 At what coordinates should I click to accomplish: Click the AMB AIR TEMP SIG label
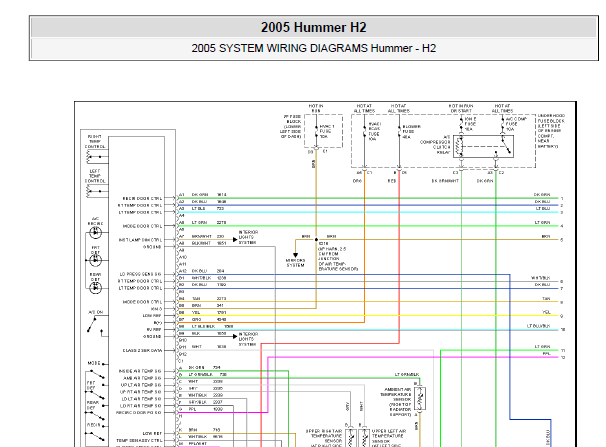pyautogui.click(x=142, y=378)
